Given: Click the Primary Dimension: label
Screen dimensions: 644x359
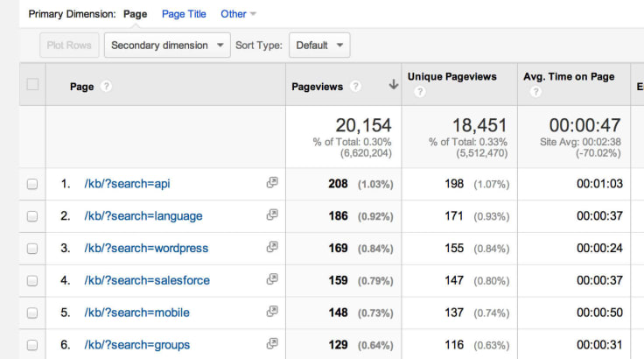Looking at the screenshot, I should coord(73,14).
